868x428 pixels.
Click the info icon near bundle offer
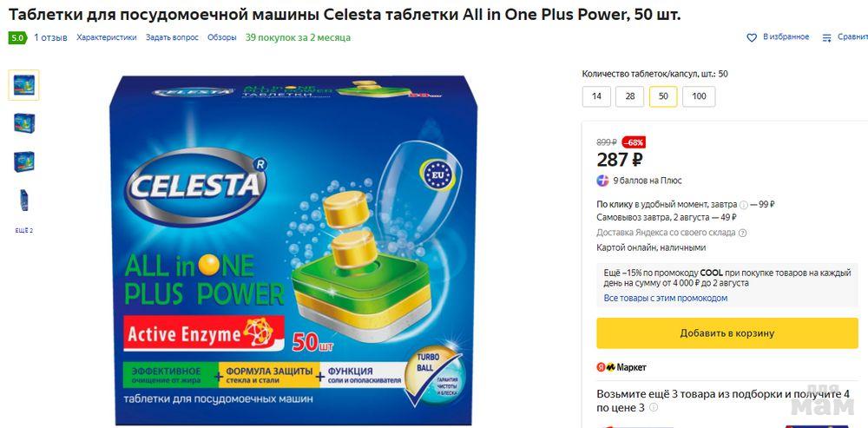[x=654, y=407]
